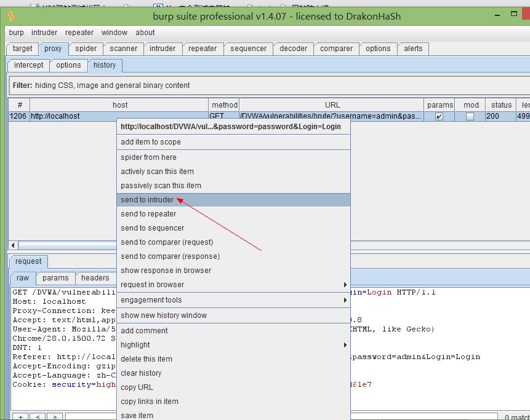Switch to the intercept sub-tab

coord(29,65)
